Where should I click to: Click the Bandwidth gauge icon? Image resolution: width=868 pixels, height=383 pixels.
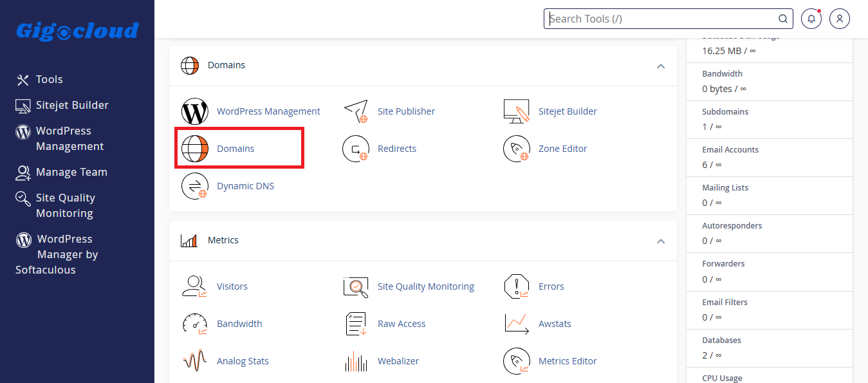pos(195,324)
